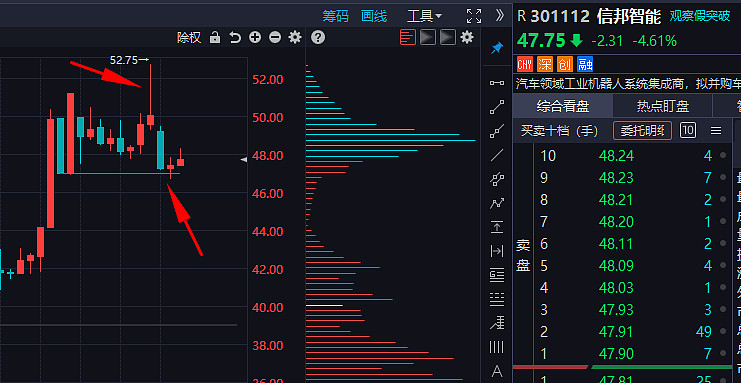Image resolution: width=741 pixels, height=383 pixels.
Task: Switch to the 热点盯盘 tab
Action: pyautogui.click(x=663, y=106)
